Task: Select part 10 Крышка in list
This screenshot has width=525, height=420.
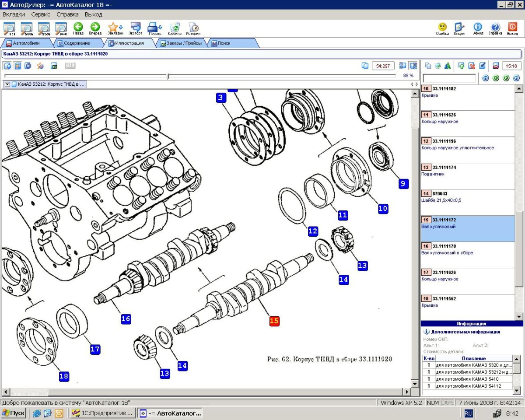Action: coord(468,98)
